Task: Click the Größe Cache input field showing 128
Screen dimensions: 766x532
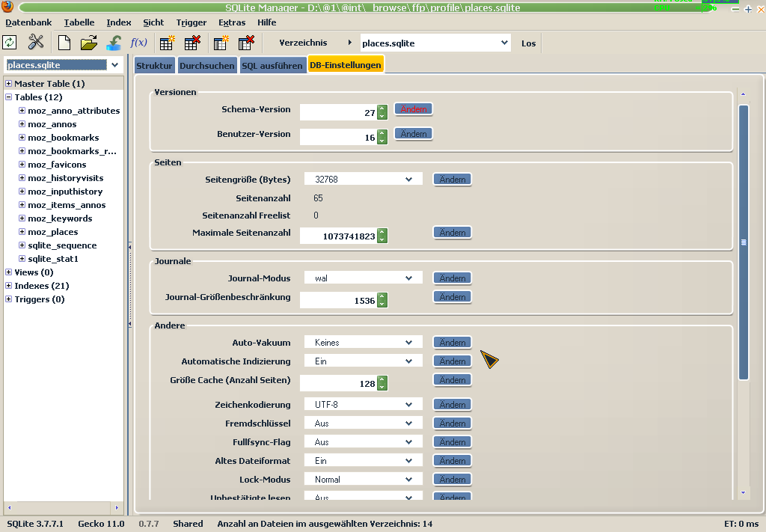Action: [338, 384]
